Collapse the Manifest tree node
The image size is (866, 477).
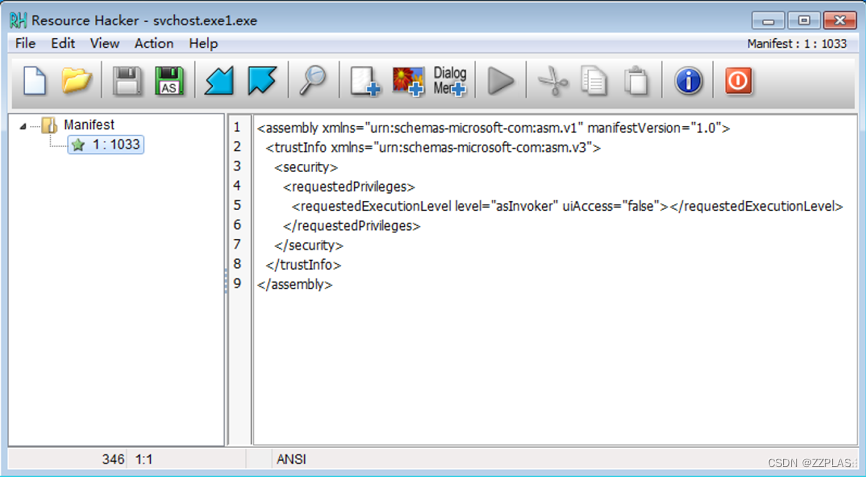[23, 126]
